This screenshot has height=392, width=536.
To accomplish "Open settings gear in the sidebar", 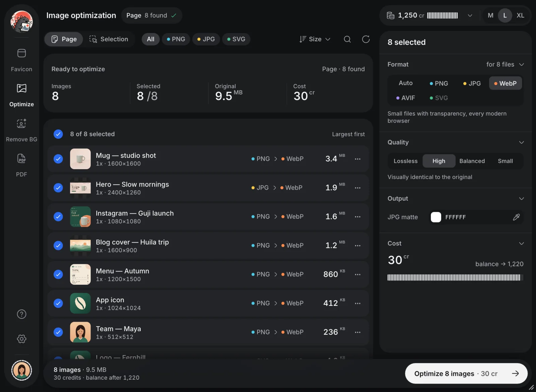I will [21, 339].
